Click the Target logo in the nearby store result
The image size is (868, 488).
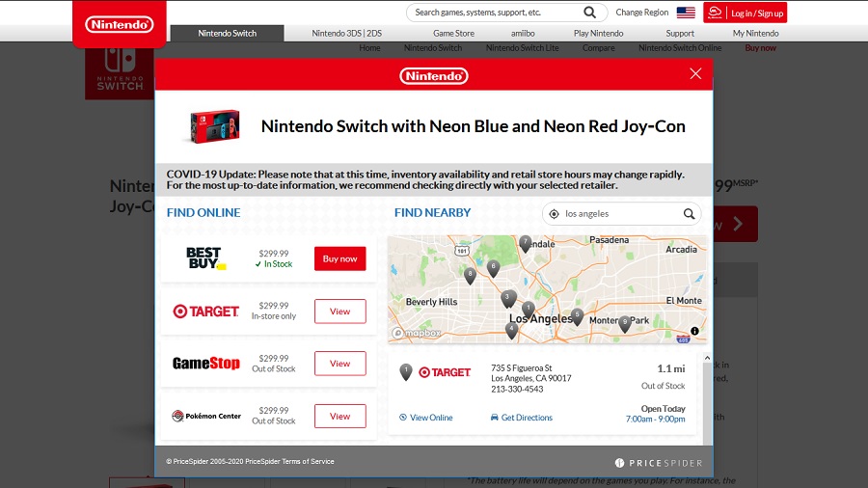point(445,372)
